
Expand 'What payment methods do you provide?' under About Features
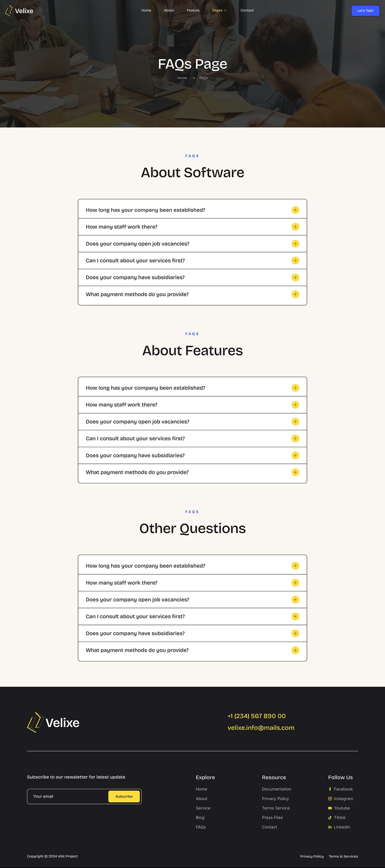click(x=295, y=472)
